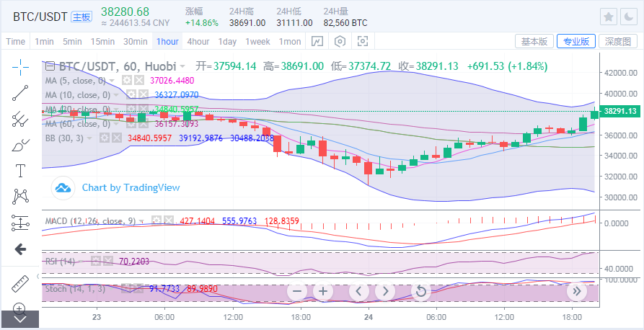Switch to the Time interval tab

(x=16, y=42)
